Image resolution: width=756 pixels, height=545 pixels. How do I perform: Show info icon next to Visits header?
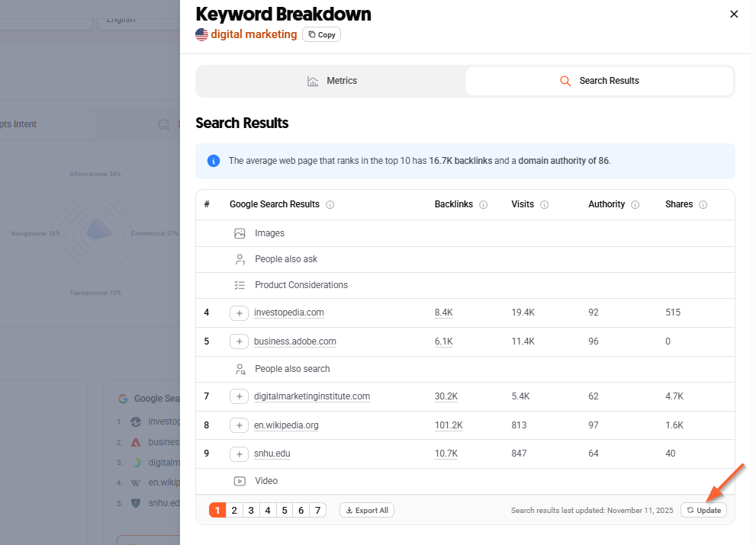pos(545,205)
